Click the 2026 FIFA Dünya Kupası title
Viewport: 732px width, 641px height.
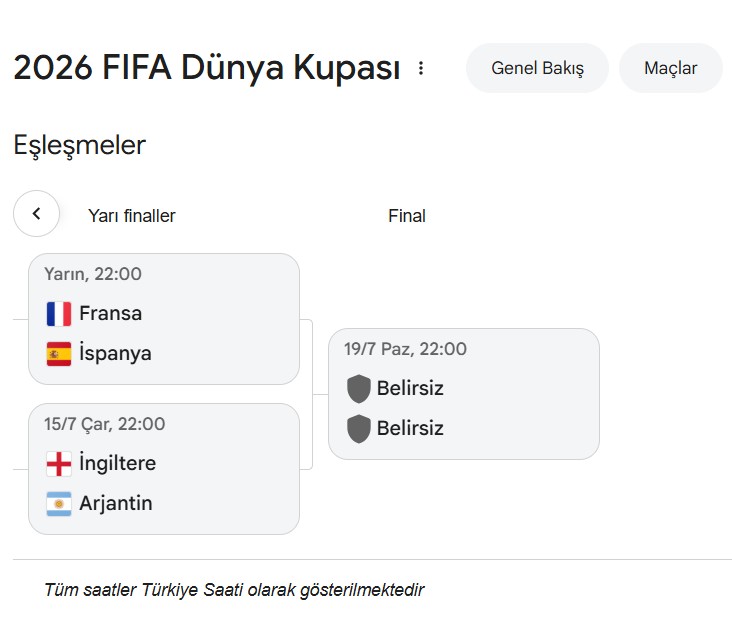(x=207, y=68)
